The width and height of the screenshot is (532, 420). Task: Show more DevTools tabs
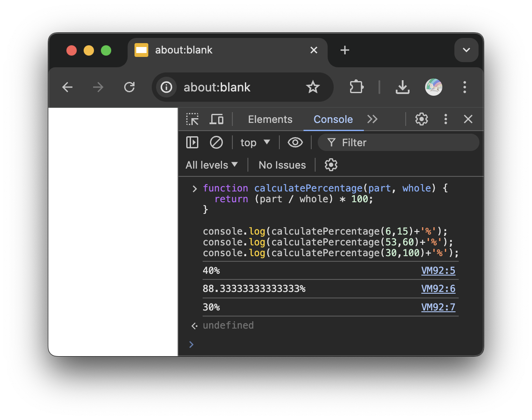pyautogui.click(x=372, y=119)
